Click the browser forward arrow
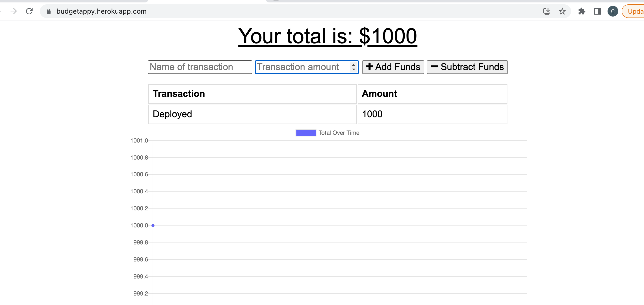 14,11
